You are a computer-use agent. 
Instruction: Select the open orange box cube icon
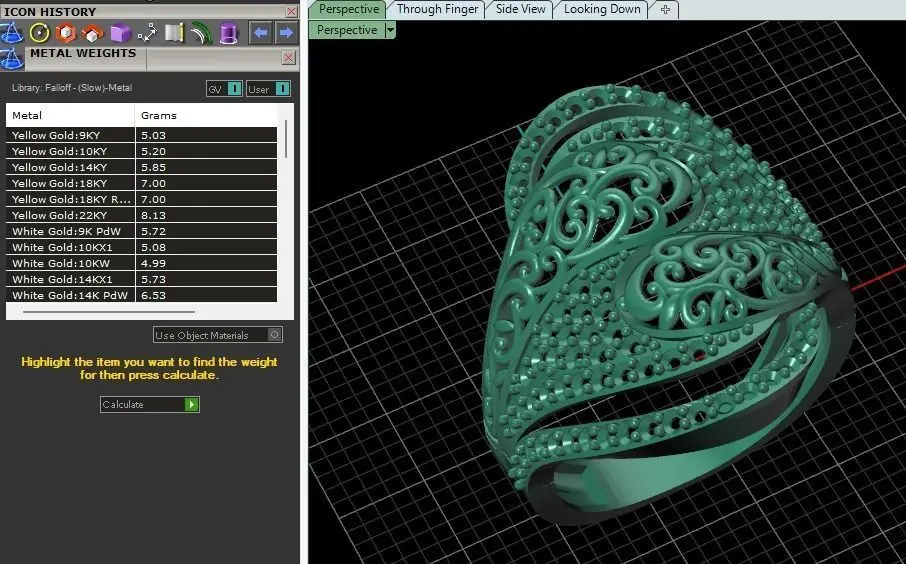(x=92, y=34)
